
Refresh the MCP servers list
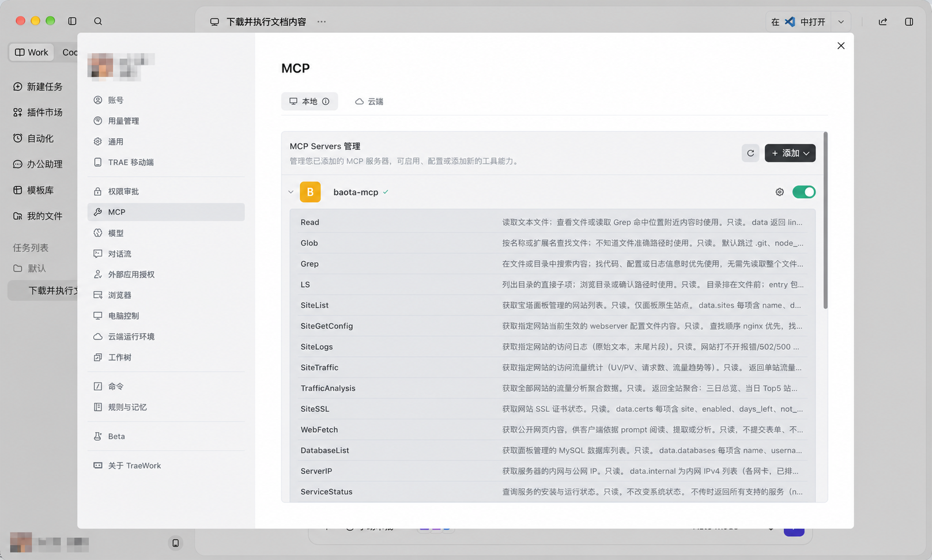(750, 153)
